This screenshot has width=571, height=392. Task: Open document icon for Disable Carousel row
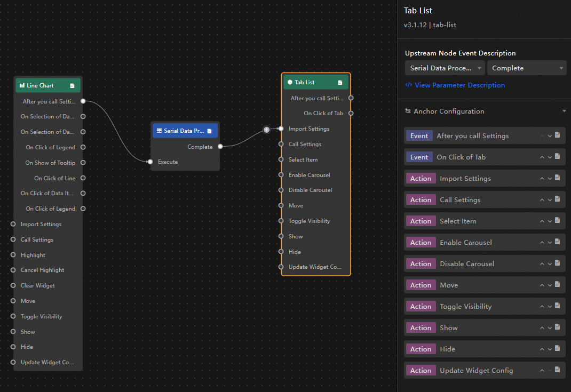[x=558, y=263]
